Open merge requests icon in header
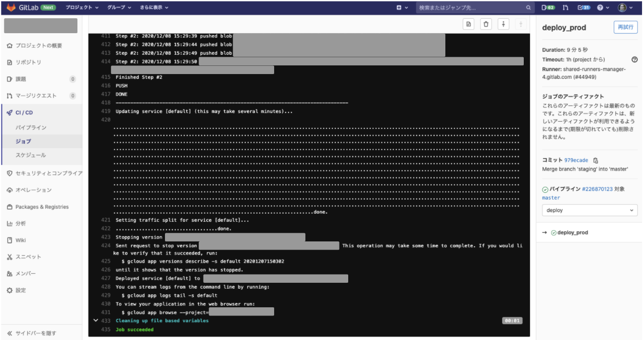Viewport: 644px width, 340px height. click(x=566, y=8)
